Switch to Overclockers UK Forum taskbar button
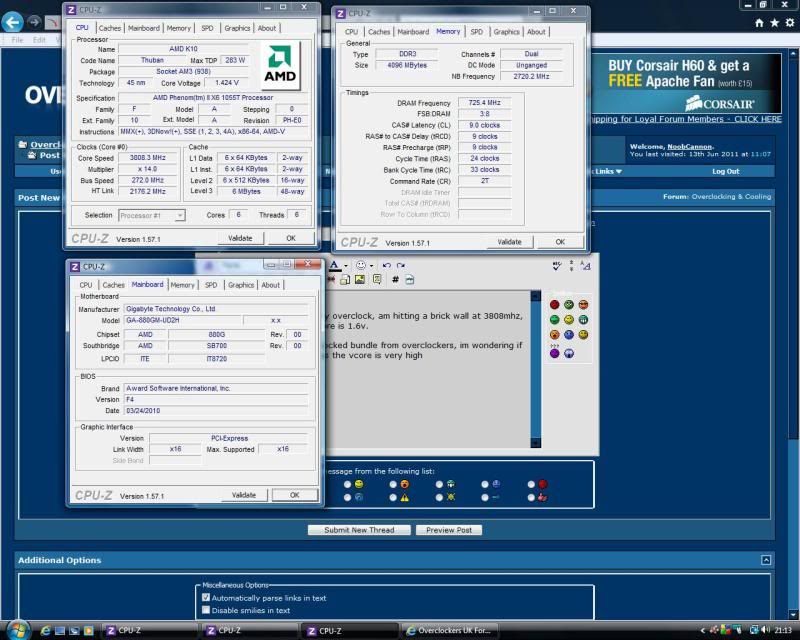Screen dimensions: 800x640 [x=451, y=631]
